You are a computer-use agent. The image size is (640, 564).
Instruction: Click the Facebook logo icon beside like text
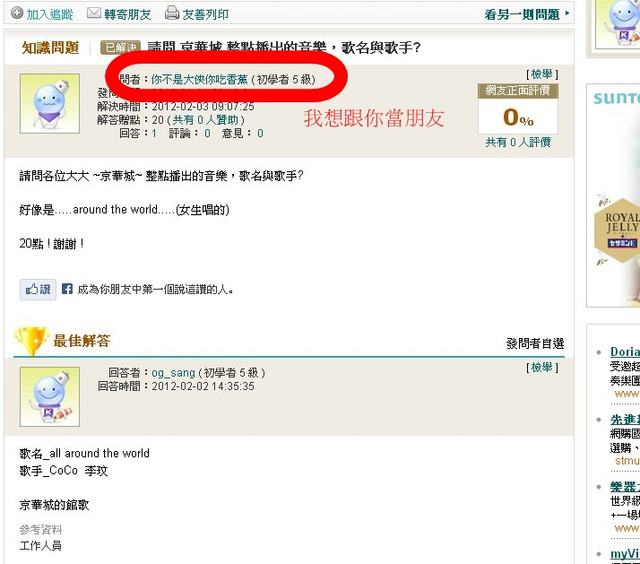67,289
